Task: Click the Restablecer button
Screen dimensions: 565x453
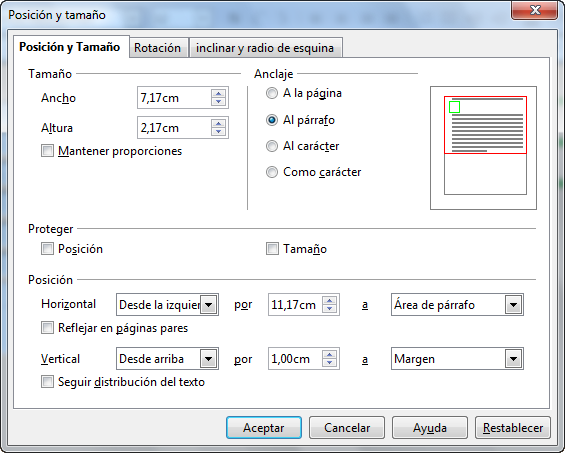Action: pyautogui.click(x=513, y=428)
